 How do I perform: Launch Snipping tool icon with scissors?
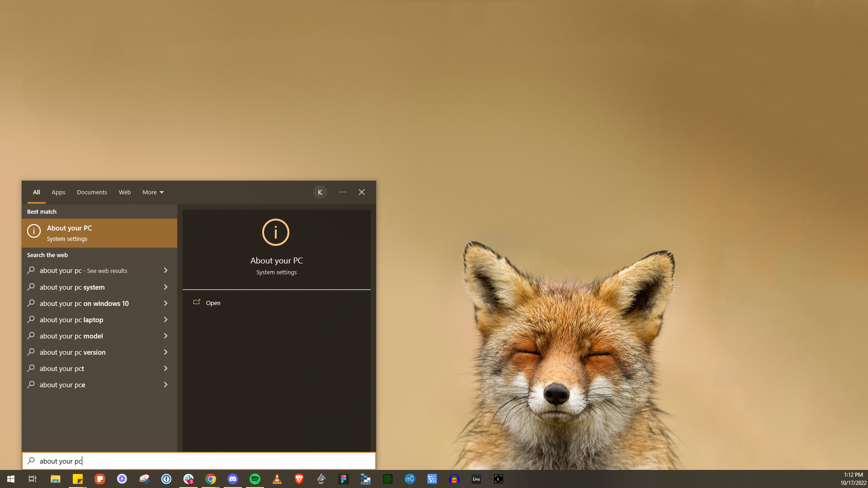[144, 479]
